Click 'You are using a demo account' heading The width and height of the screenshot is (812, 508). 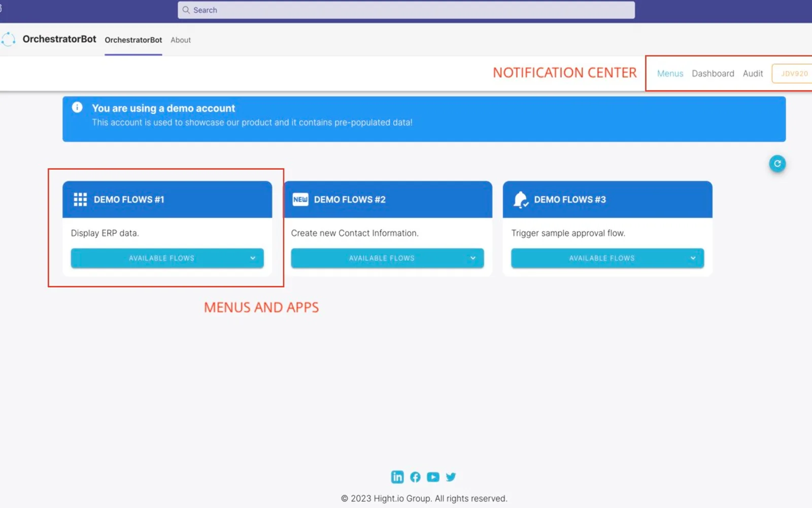(163, 108)
